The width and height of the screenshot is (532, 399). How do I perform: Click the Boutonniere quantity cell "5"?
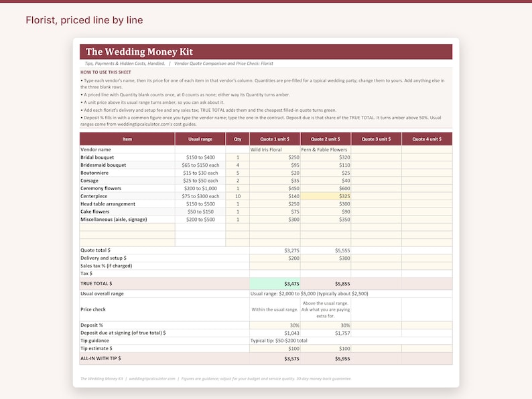(237, 173)
